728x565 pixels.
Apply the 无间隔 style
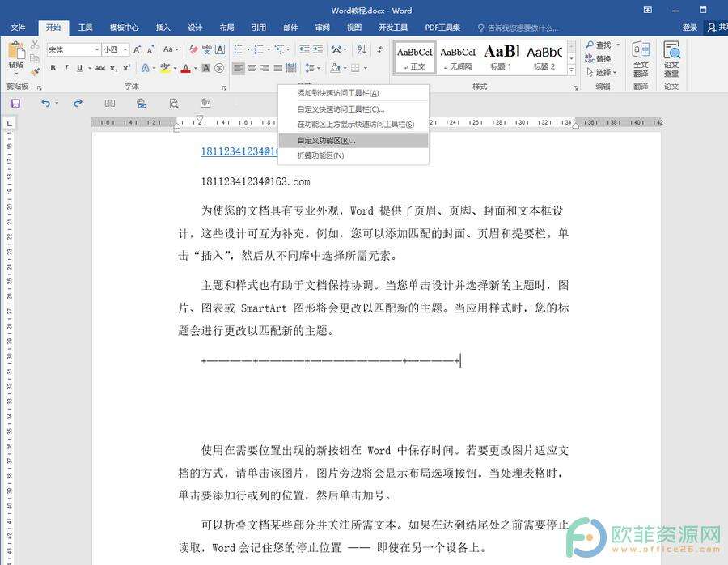pyautogui.click(x=458, y=57)
